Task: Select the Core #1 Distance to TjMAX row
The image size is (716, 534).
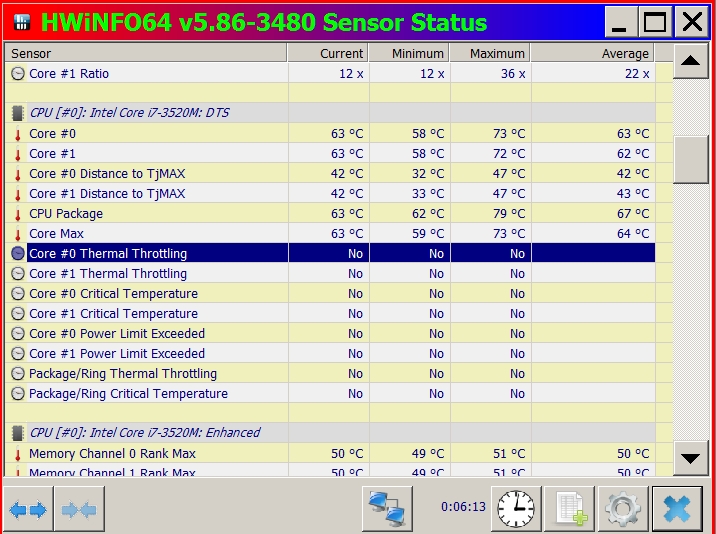Action: (x=330, y=194)
